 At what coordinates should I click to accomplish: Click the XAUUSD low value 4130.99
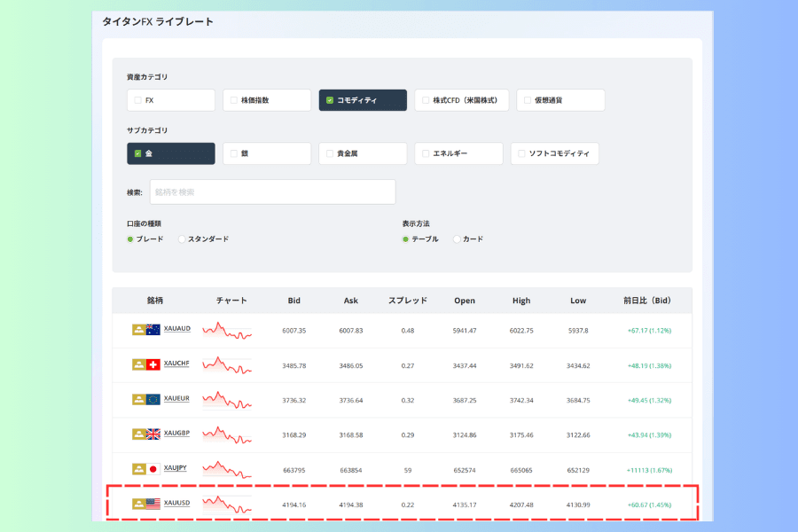click(x=578, y=505)
